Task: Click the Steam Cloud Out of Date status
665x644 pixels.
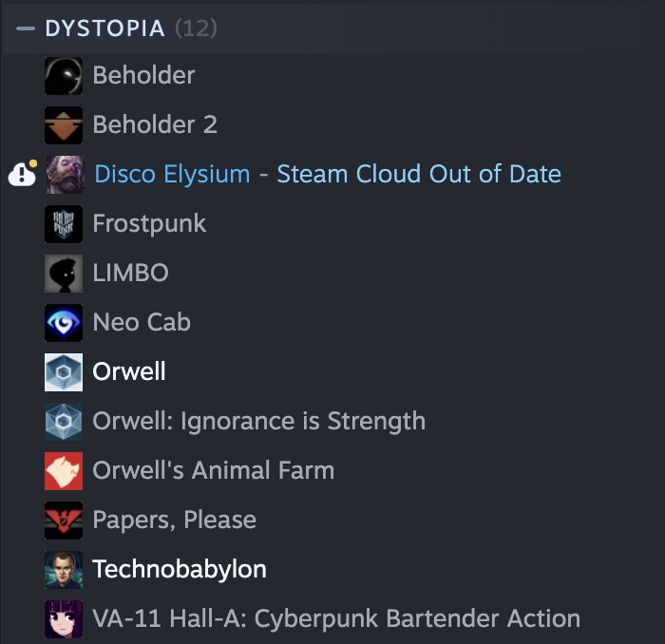Action: click(418, 175)
